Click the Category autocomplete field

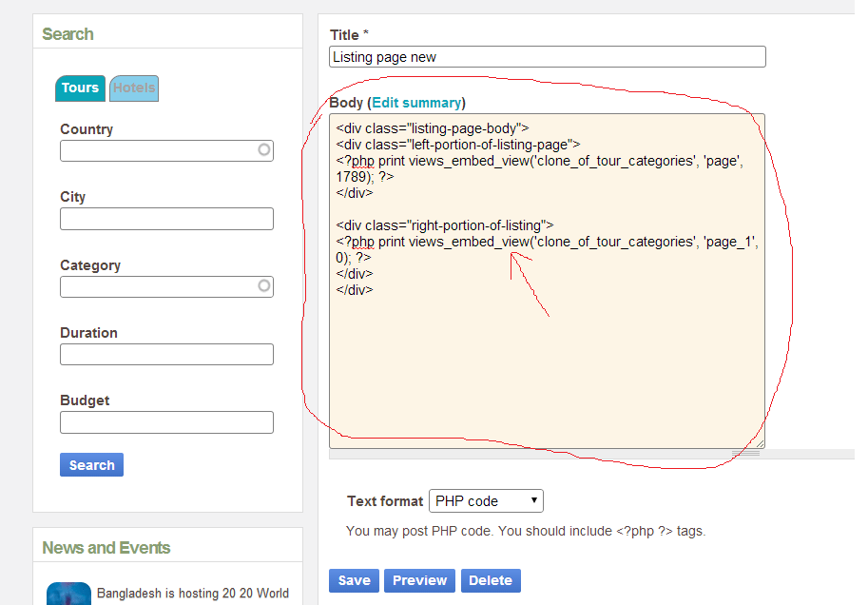[166, 286]
